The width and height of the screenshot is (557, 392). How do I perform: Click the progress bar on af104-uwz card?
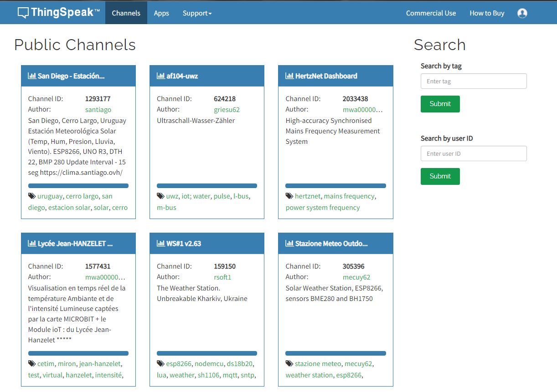(x=207, y=186)
